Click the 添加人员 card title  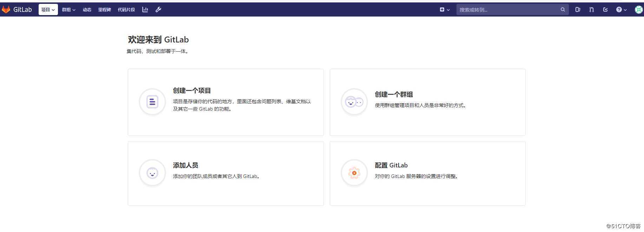[x=185, y=165]
